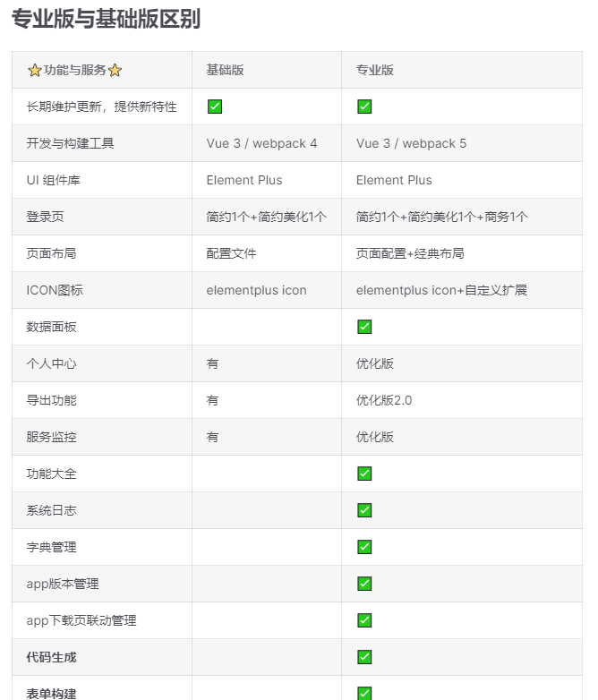Click elementplus icon+自定义扩展 text
The image size is (598, 700).
coord(441,290)
